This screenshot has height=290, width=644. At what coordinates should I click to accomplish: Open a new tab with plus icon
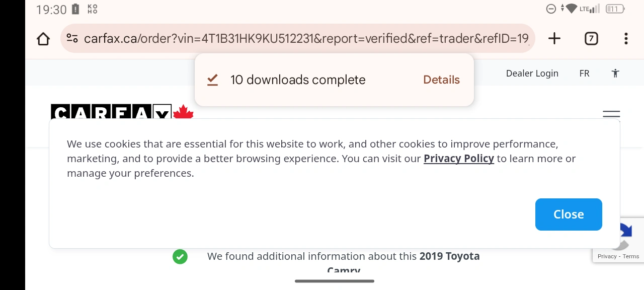pyautogui.click(x=554, y=39)
